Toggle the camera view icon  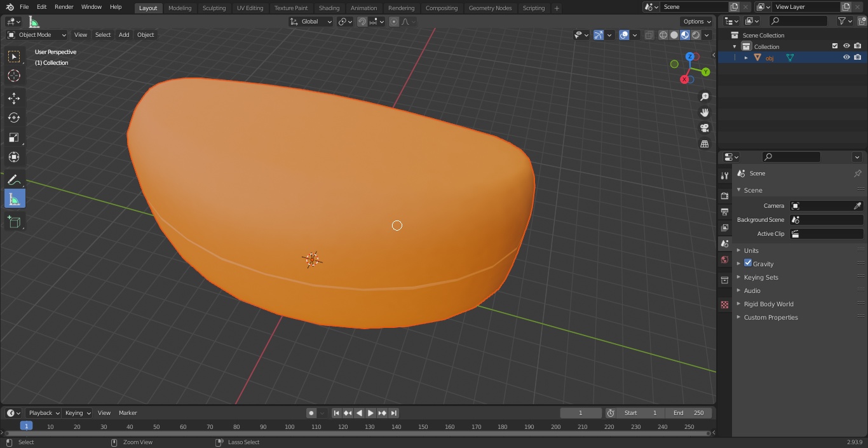(705, 128)
